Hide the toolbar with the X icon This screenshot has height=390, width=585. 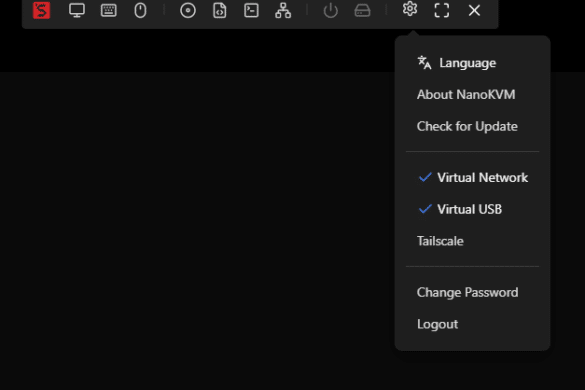474,10
